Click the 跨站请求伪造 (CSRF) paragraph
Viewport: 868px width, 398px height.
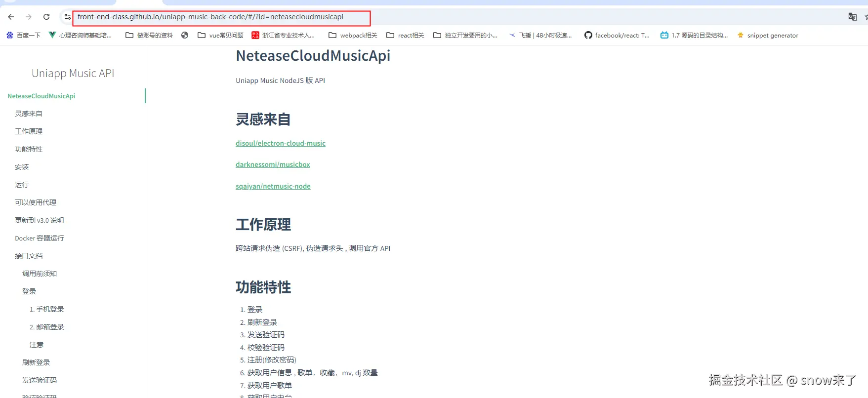click(313, 248)
